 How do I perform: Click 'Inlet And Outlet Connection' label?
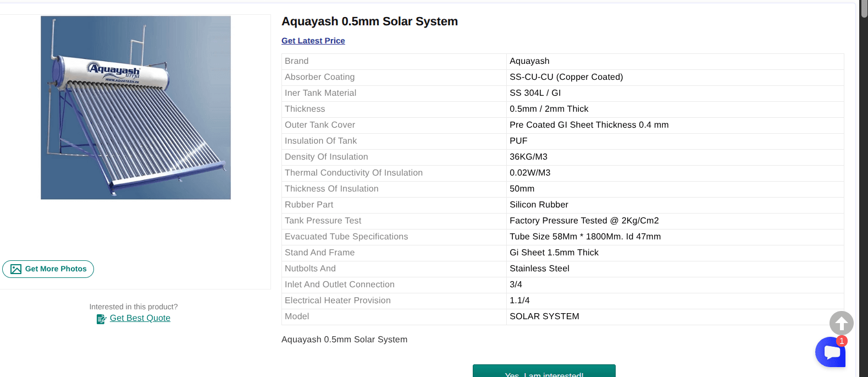(x=340, y=285)
